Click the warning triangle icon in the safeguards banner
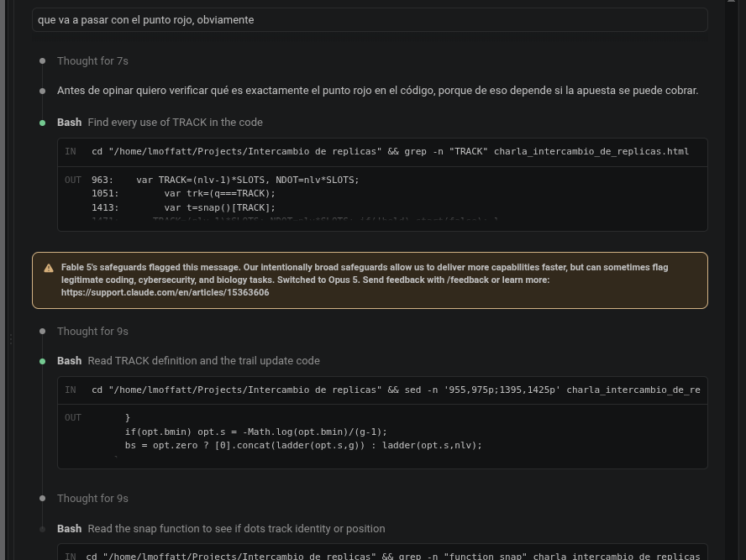The width and height of the screenshot is (746, 560). pyautogui.click(x=49, y=268)
